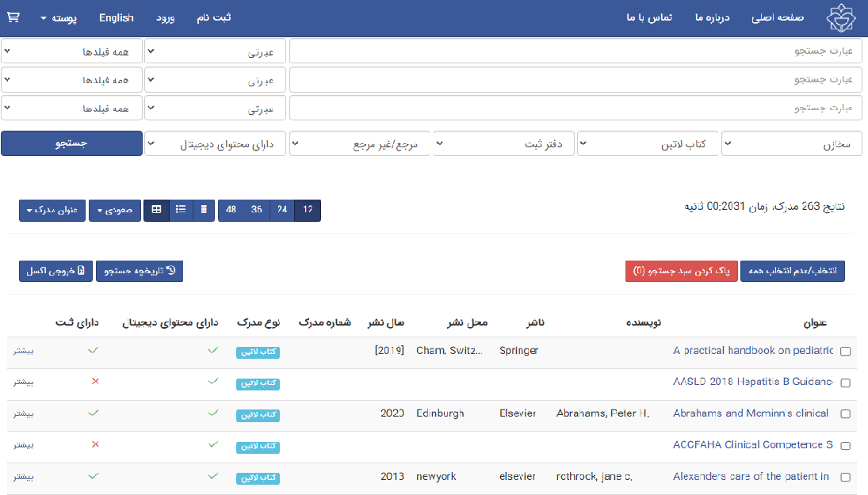868x495 pixels.
Task: Select the 'A practical handbook on pediatric' checkbox
Action: click(x=845, y=352)
